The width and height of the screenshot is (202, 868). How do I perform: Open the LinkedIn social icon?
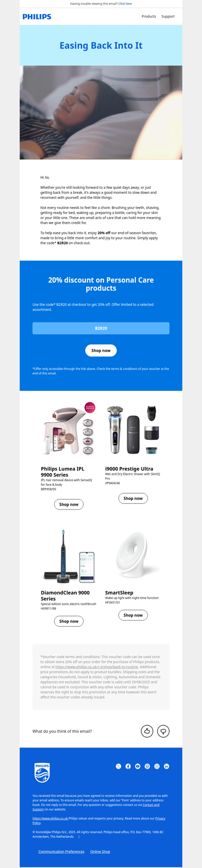[x=167, y=766]
